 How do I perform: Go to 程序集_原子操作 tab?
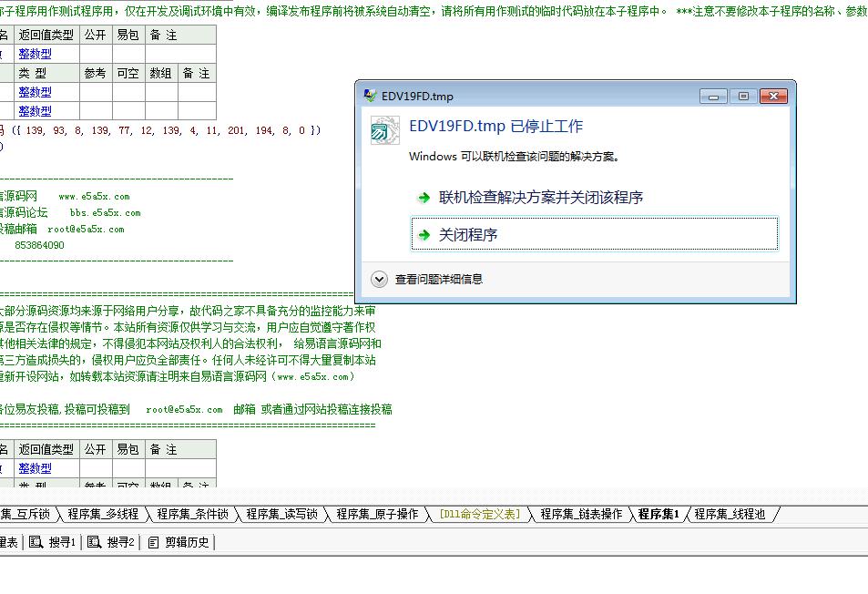[376, 514]
